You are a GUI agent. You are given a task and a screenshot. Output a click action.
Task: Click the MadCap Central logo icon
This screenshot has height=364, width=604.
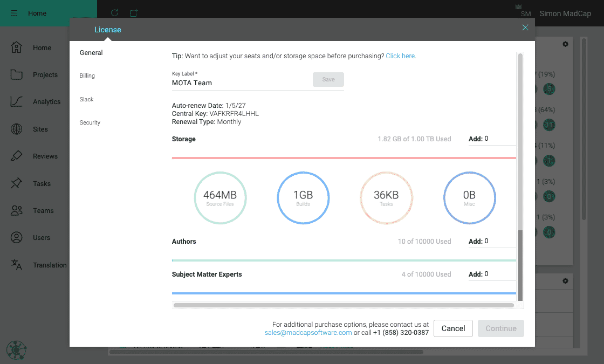point(16,350)
